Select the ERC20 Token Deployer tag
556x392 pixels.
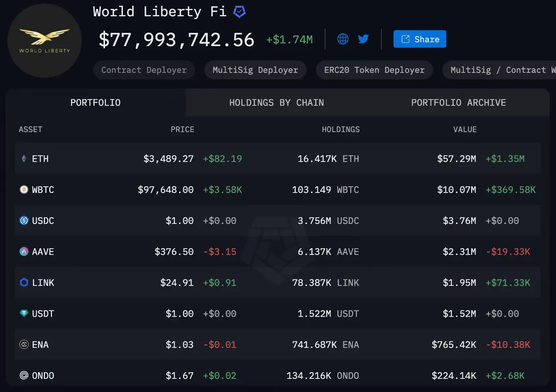coord(375,70)
